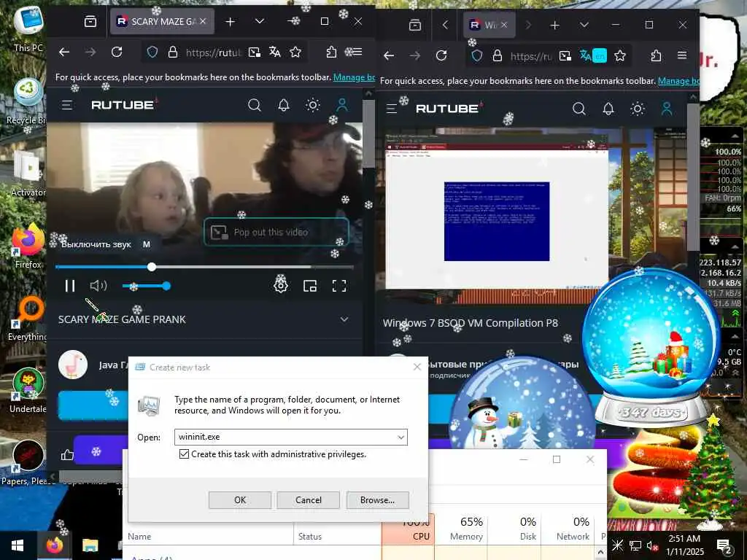This screenshot has height=560, width=747.
Task: Open extensions puzzle icon in right Firefox
Action: pos(656,55)
